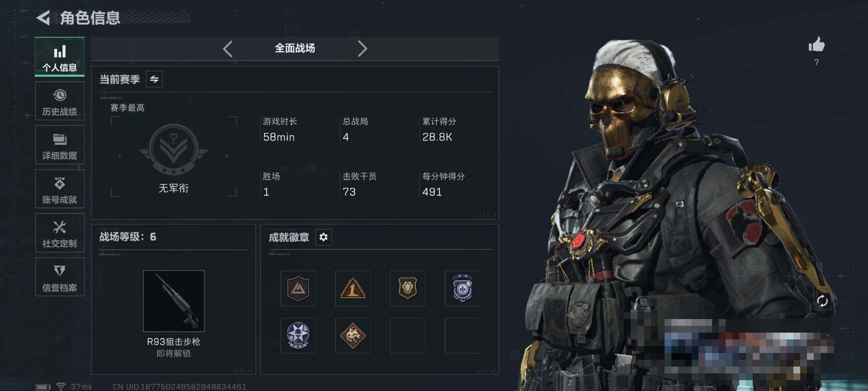Rotate the character with the refresh icon

822,301
